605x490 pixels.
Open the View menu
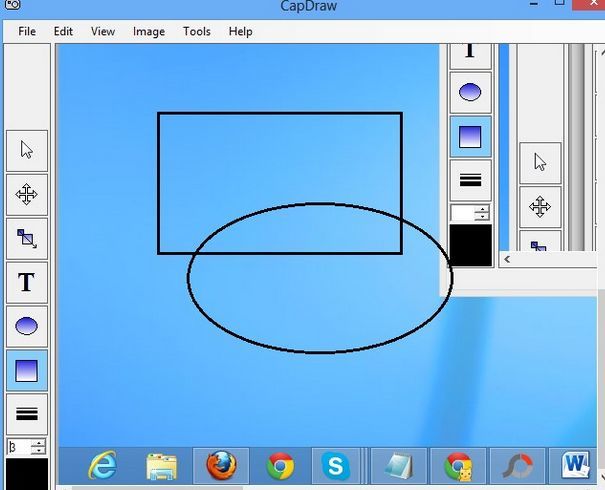(x=103, y=31)
